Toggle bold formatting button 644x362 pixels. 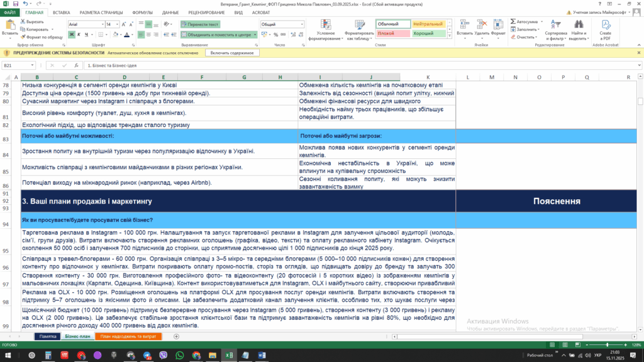70,35
